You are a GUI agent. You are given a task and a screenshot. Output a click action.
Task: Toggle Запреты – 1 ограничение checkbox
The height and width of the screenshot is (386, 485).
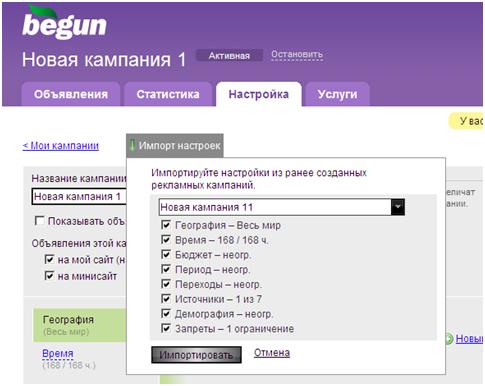click(166, 328)
